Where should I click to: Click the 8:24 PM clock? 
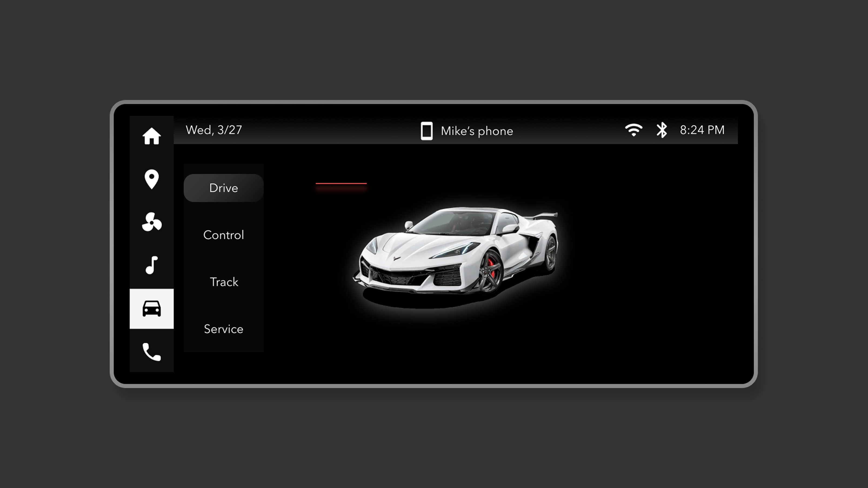[702, 130]
